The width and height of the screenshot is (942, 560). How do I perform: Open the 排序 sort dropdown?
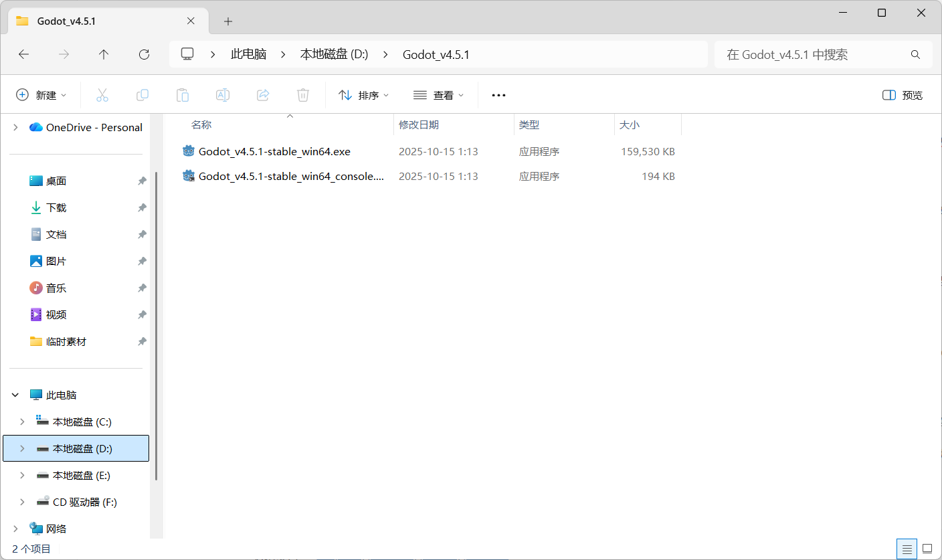coord(363,95)
